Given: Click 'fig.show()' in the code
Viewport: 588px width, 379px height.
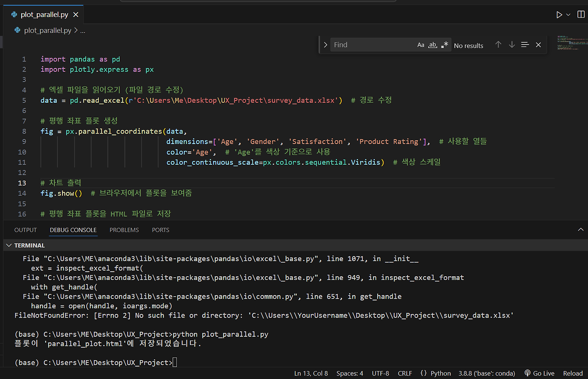Looking at the screenshot, I should pos(62,193).
